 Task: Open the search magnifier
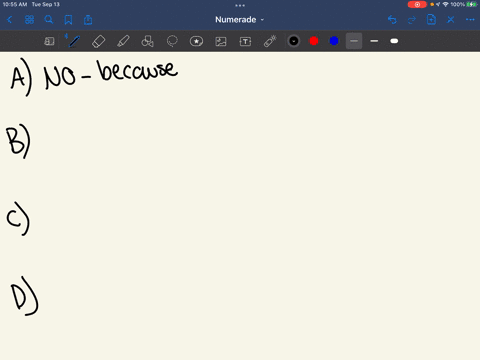(x=49, y=20)
